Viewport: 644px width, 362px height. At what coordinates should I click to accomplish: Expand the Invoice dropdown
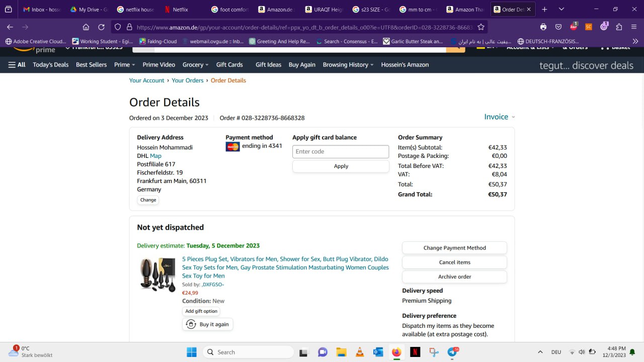click(499, 117)
